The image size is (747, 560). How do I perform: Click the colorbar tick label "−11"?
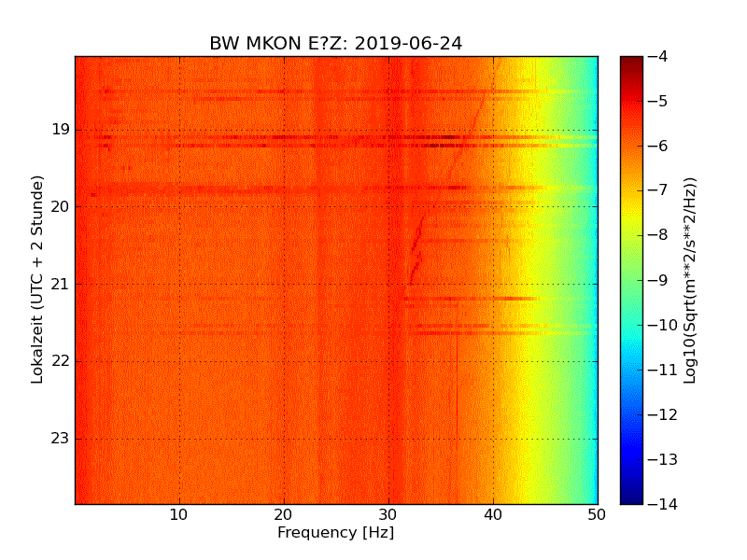(663, 370)
